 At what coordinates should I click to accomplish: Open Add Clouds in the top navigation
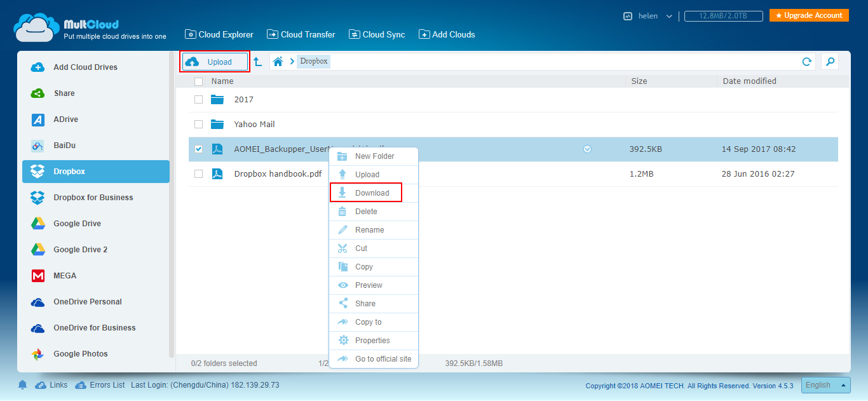447,34
